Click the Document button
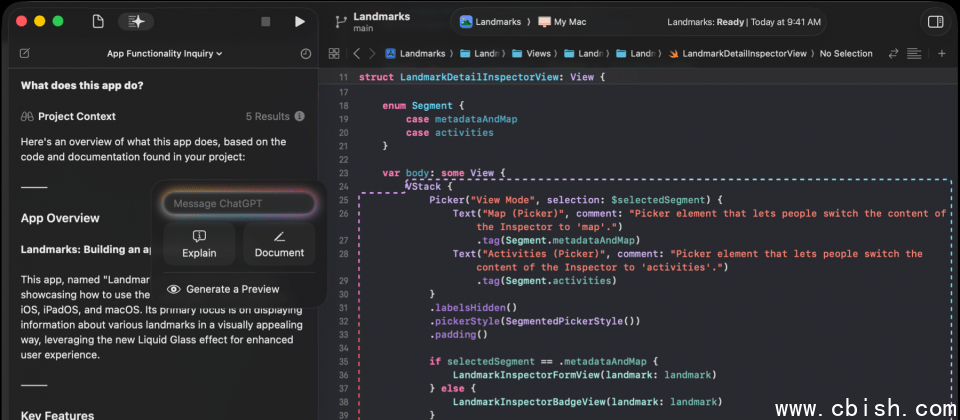The width and height of the screenshot is (960, 420). point(279,244)
